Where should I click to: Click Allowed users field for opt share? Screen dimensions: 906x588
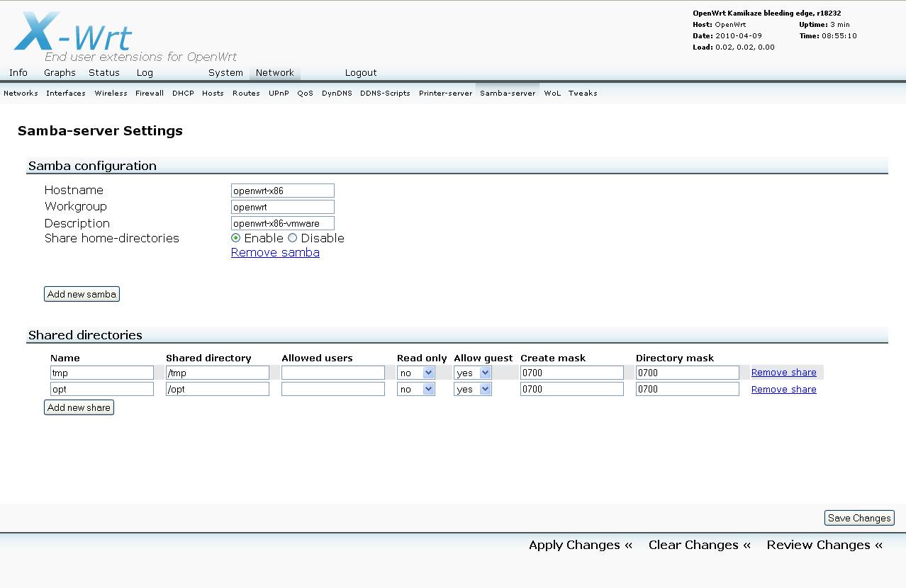click(333, 389)
